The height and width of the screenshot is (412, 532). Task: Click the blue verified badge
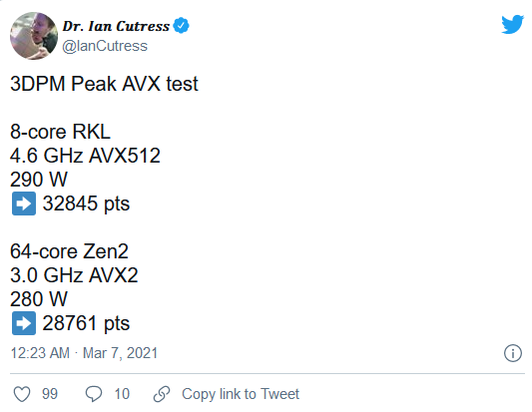pyautogui.click(x=182, y=25)
